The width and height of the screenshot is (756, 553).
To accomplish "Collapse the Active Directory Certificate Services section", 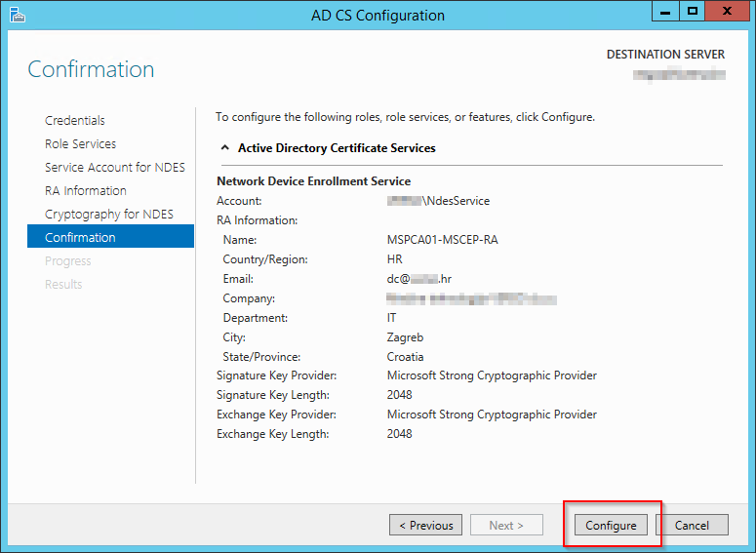I will pos(226,148).
